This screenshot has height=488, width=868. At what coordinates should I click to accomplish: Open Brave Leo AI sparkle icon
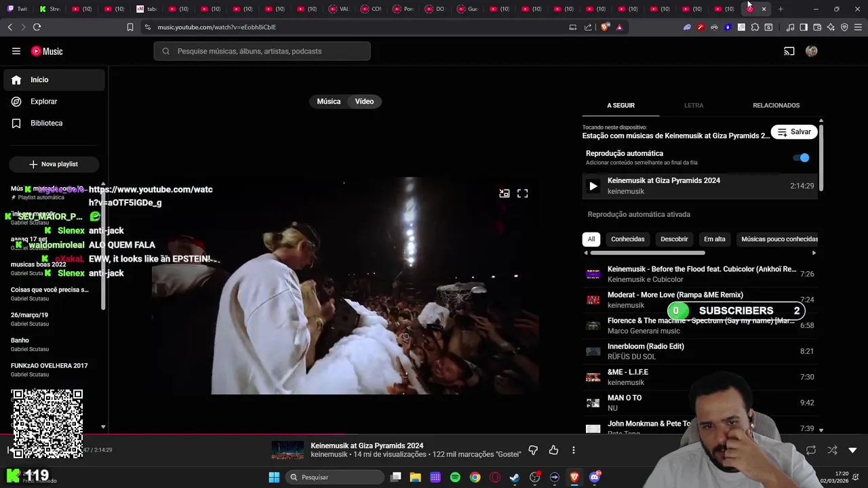tap(831, 27)
